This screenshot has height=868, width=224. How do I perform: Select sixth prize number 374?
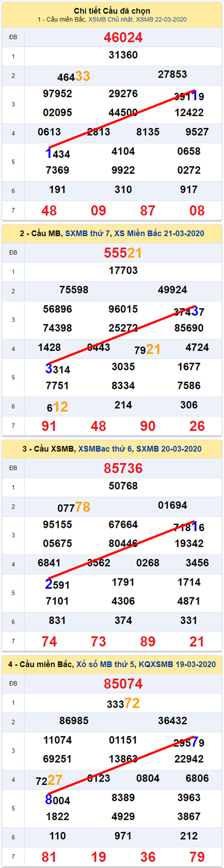click(x=123, y=620)
